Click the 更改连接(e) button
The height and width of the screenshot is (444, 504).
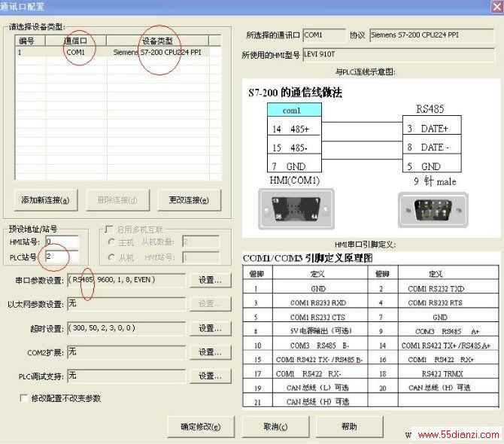coord(190,200)
